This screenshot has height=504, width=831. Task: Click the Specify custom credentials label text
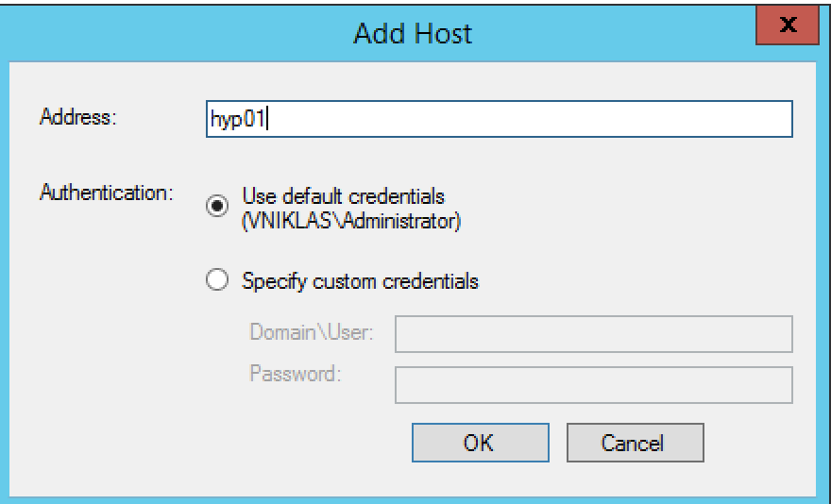(360, 281)
